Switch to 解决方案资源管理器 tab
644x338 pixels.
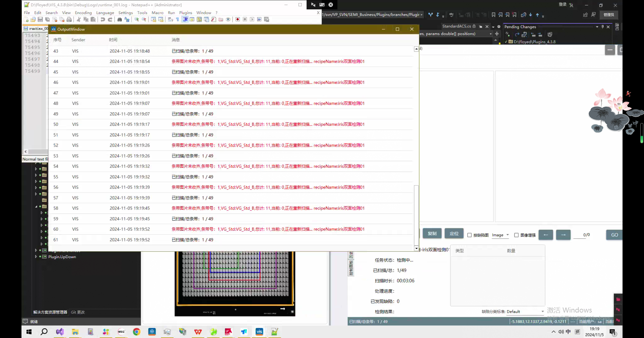coord(50,312)
